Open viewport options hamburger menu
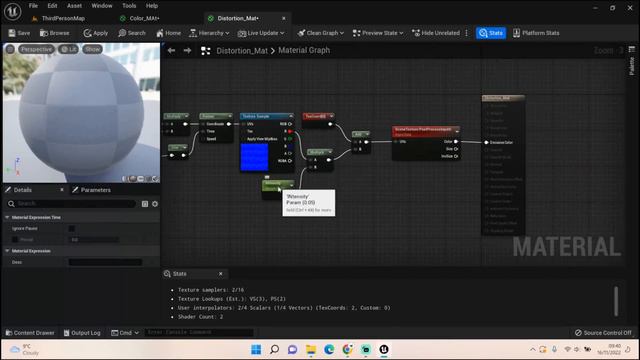Viewport: 640px width, 360px height. pos(10,49)
